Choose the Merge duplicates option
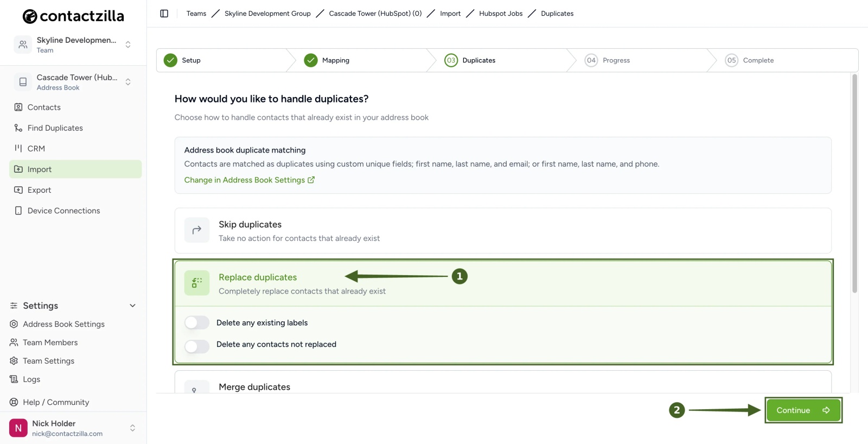The height and width of the screenshot is (444, 868). (503, 382)
